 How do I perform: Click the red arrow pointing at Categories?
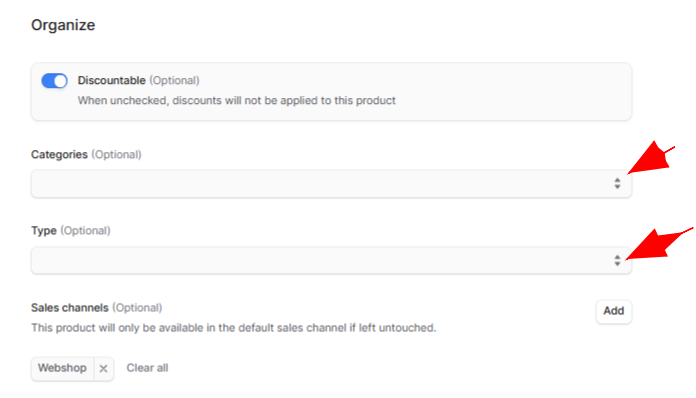click(651, 158)
